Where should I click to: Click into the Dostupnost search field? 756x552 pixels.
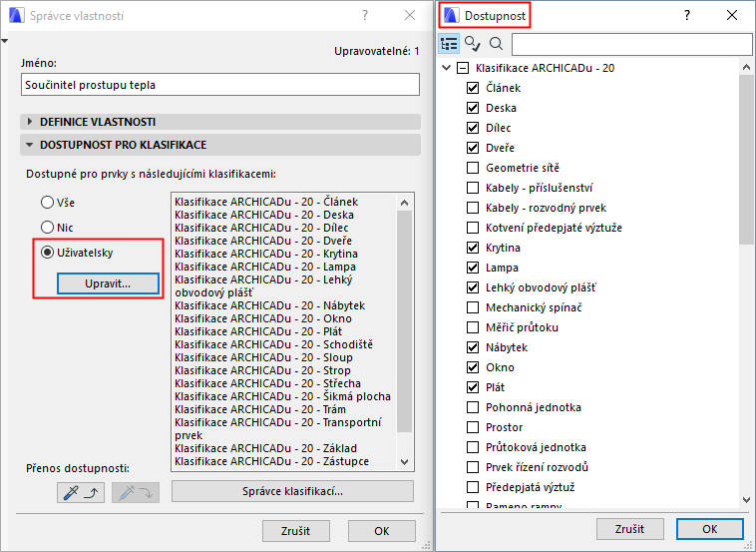[x=631, y=44]
